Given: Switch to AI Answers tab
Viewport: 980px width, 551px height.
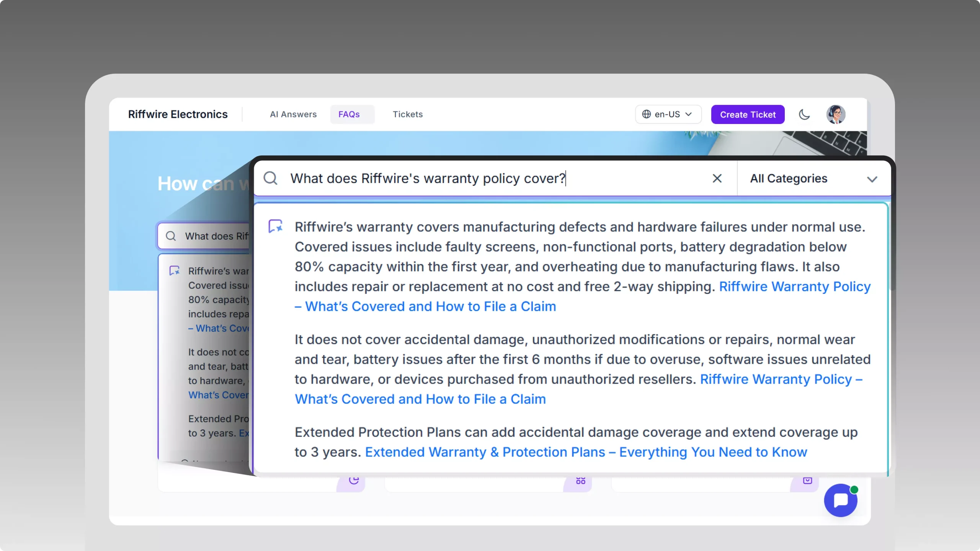Looking at the screenshot, I should click(x=293, y=114).
